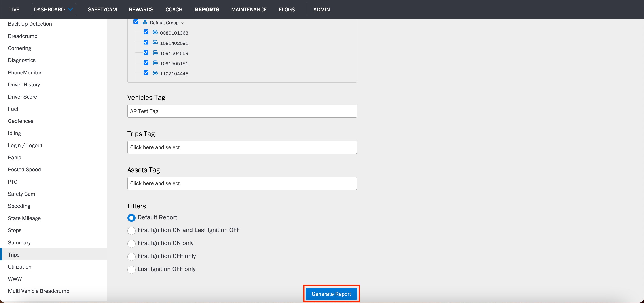
Task: Open the Stops report
Action: pyautogui.click(x=15, y=231)
